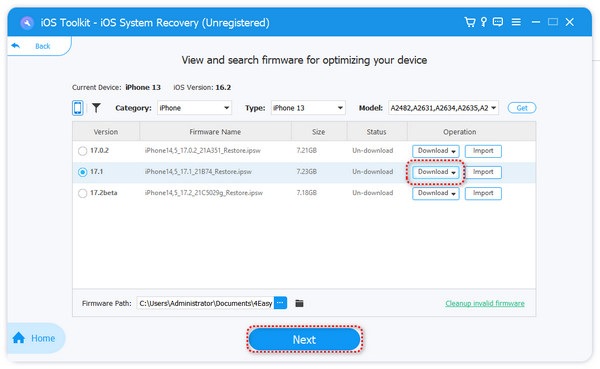Screen dimensions: 600x369
Task: Select firmware version 17.1 radio button
Action: pos(82,172)
